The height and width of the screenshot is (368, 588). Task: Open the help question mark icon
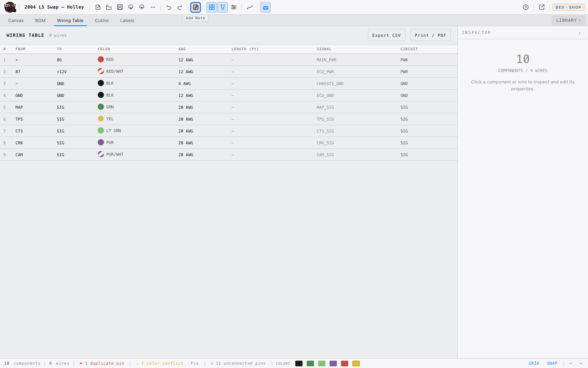coord(526,7)
